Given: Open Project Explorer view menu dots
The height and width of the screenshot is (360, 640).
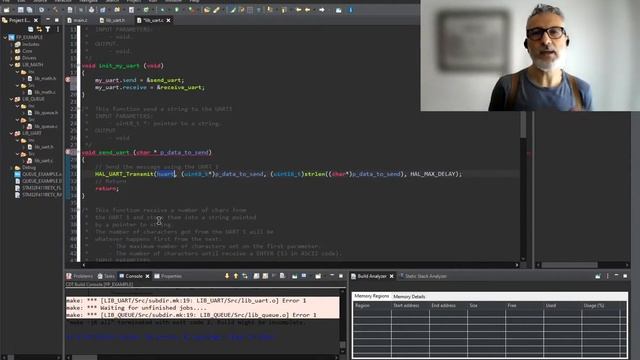Looking at the screenshot, I should (x=58, y=29).
